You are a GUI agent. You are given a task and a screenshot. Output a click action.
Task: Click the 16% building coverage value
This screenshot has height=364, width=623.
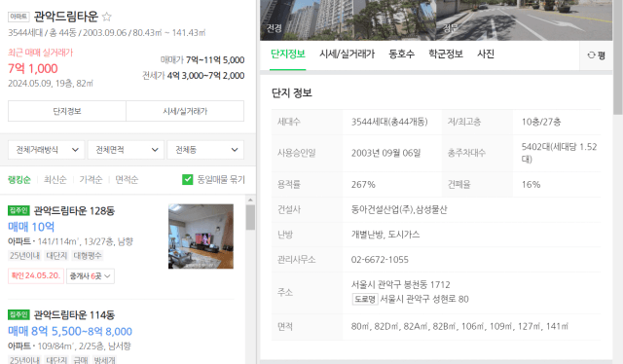pyautogui.click(x=531, y=184)
